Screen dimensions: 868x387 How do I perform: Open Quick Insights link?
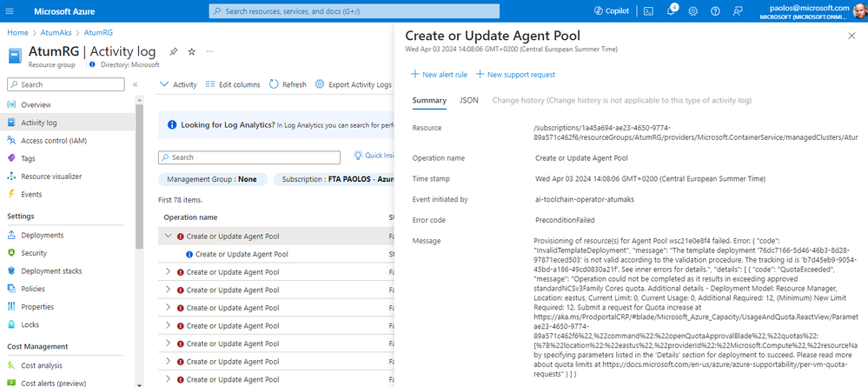click(374, 156)
